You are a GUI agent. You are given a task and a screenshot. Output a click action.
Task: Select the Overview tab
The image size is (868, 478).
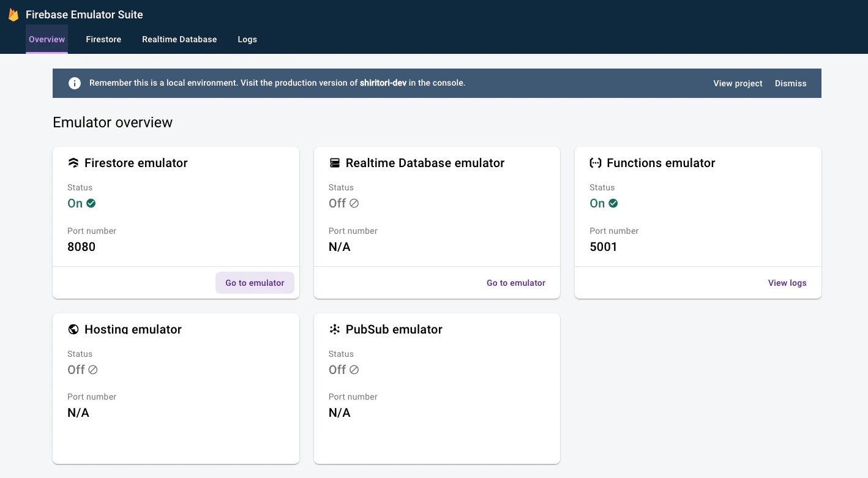(x=47, y=39)
